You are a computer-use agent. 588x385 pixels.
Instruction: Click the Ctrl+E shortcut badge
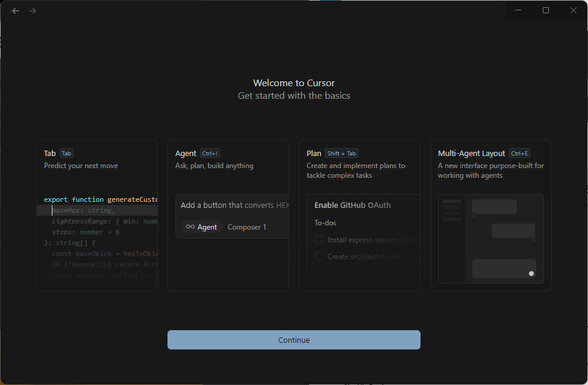519,154
